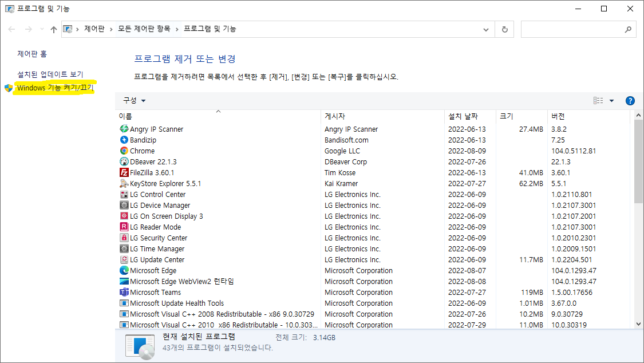Click the LG Reader Mode icon
The width and height of the screenshot is (644, 363).
coord(124,227)
